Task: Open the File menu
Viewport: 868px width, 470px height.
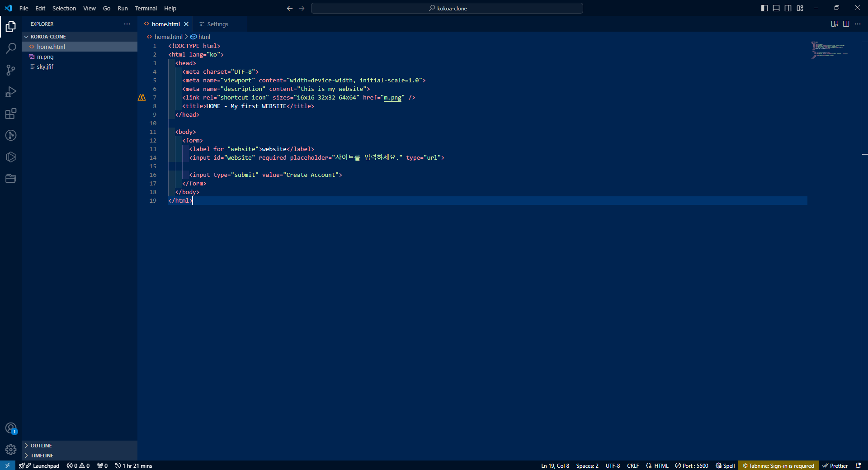Action: (x=24, y=8)
